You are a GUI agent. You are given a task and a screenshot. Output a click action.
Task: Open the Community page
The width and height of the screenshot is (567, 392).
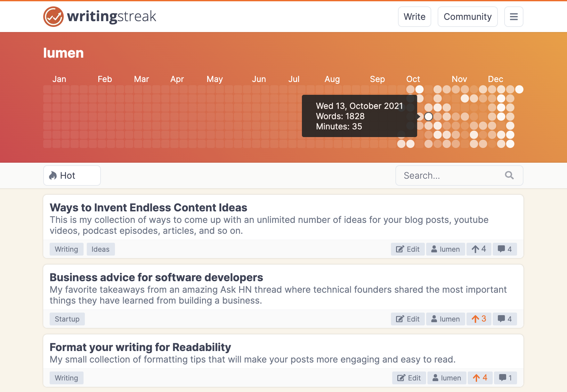(x=467, y=17)
